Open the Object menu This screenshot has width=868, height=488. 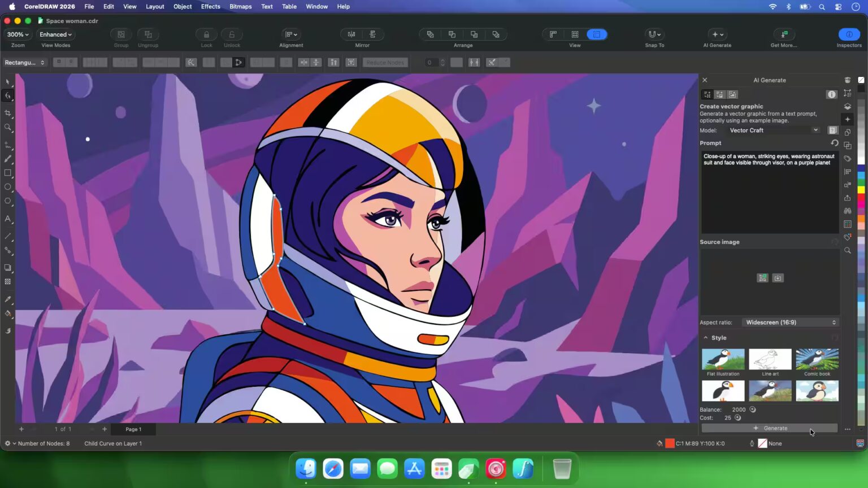[183, 7]
